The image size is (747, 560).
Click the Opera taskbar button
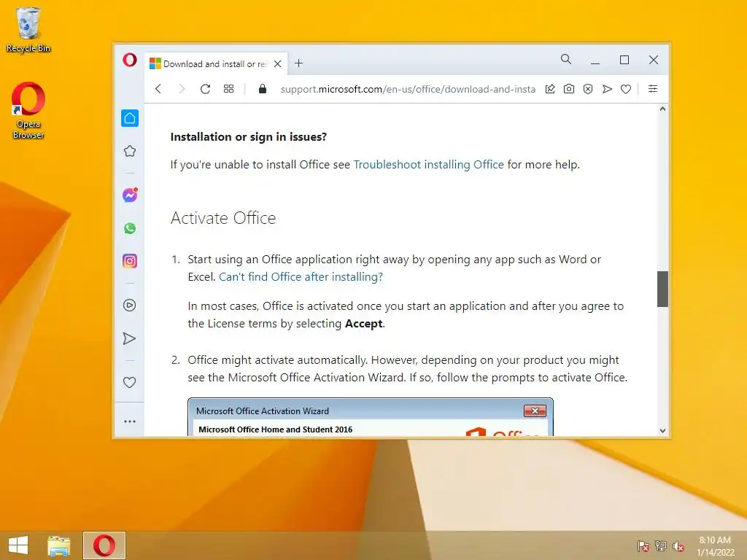coord(104,545)
